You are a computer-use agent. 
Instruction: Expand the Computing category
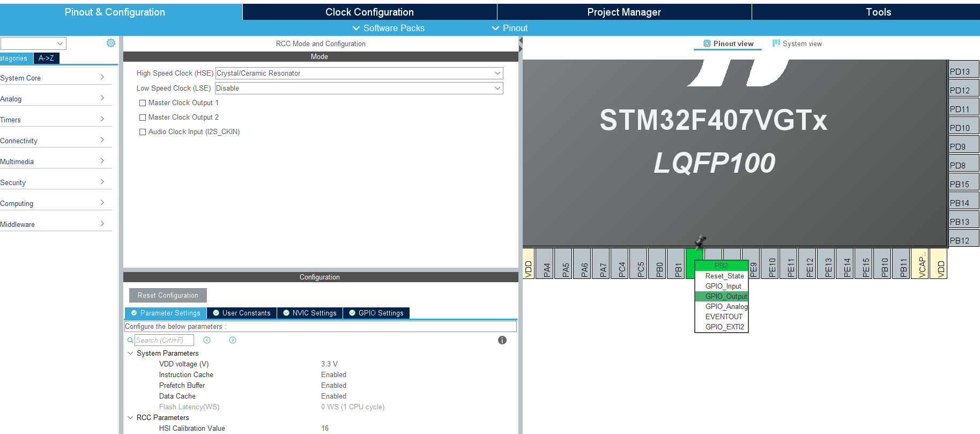(56, 203)
